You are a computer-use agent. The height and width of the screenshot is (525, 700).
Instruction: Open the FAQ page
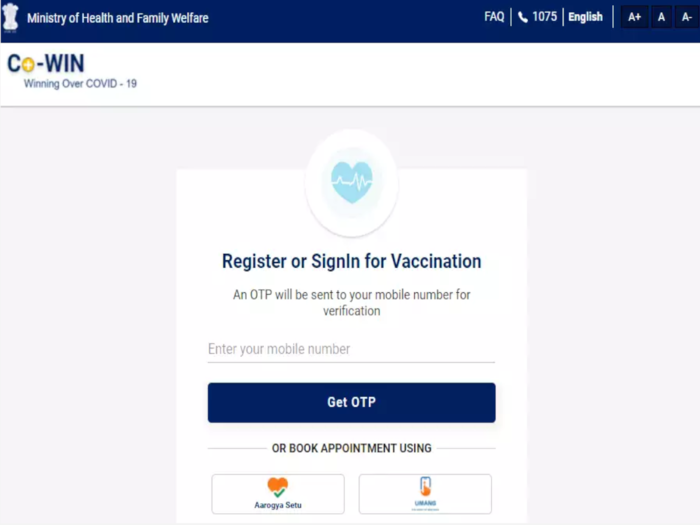coord(494,17)
